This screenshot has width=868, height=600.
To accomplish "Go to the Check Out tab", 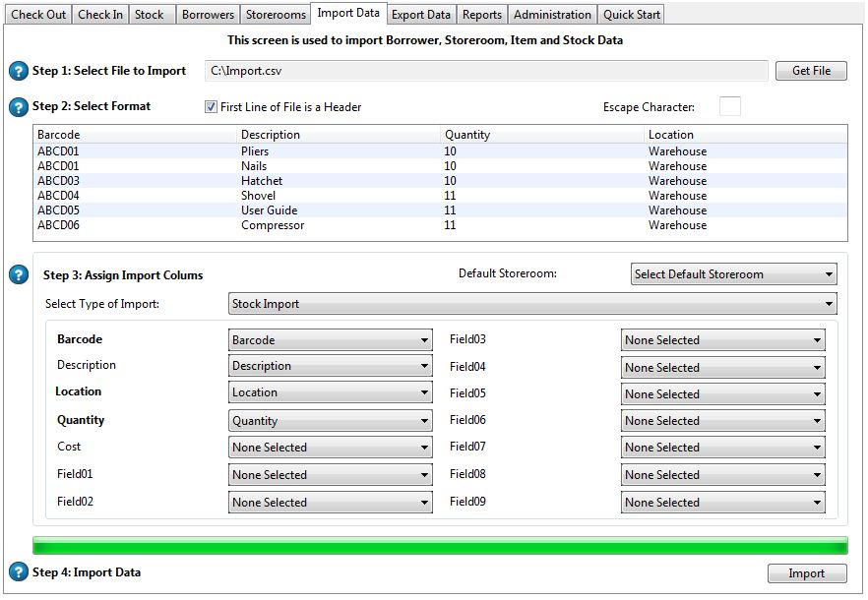I will 38,15.
